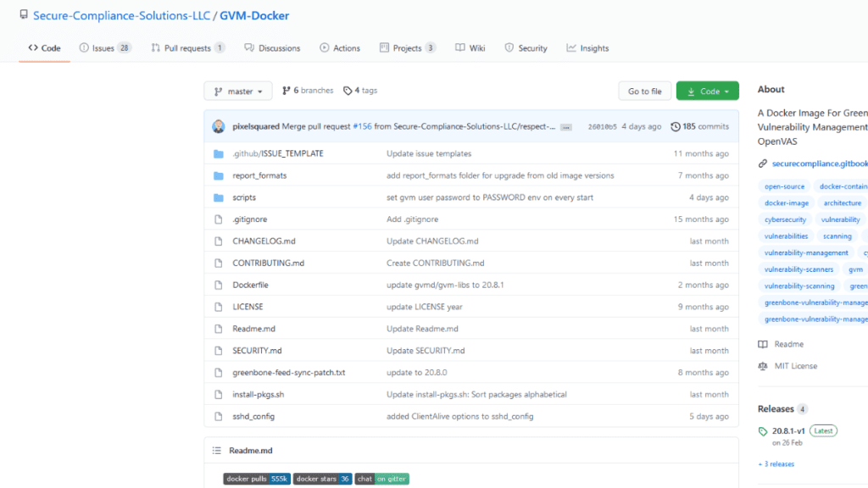Click the docker stars 36 badge
868x488 pixels.
(x=323, y=480)
